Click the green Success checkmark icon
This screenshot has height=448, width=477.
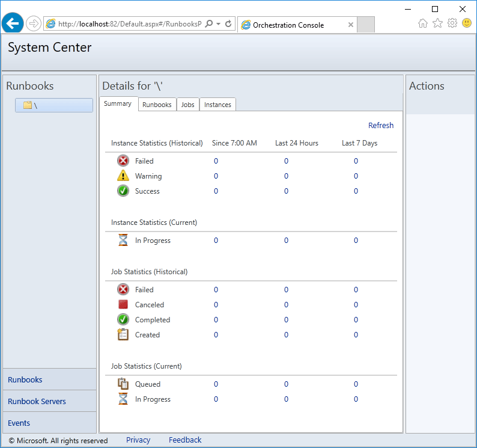(123, 191)
